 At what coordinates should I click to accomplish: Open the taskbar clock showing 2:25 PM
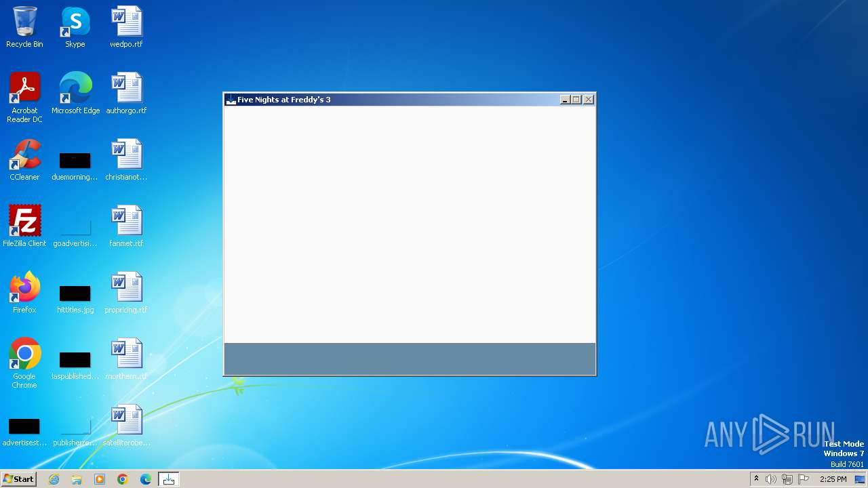coord(833,479)
